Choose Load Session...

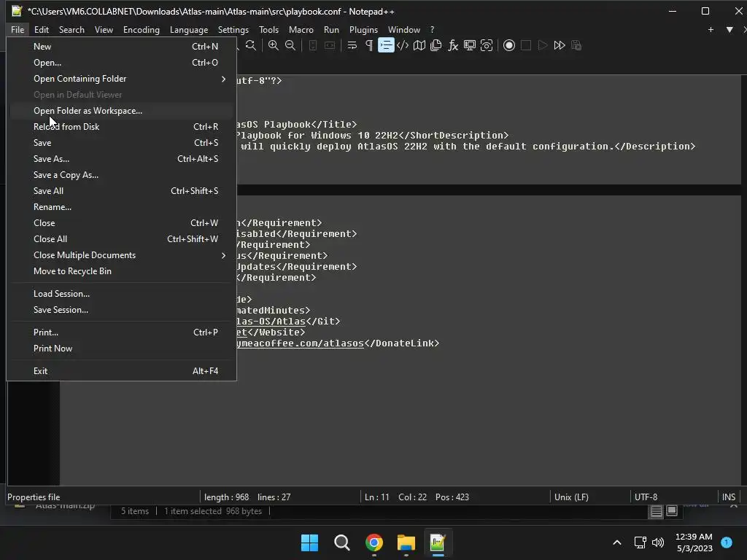point(122,294)
